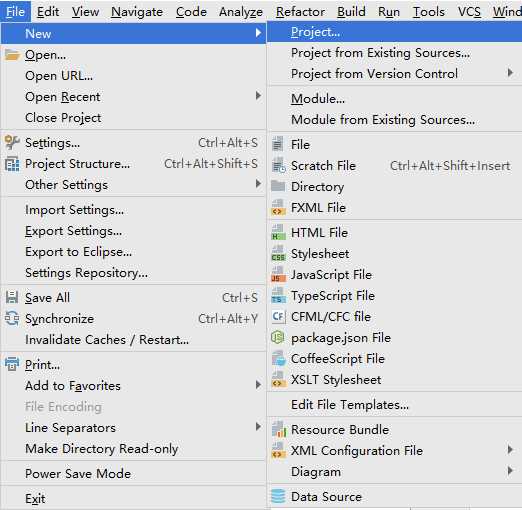The image size is (522, 510).
Task: Click the Settings wrench icon
Action: [x=12, y=143]
